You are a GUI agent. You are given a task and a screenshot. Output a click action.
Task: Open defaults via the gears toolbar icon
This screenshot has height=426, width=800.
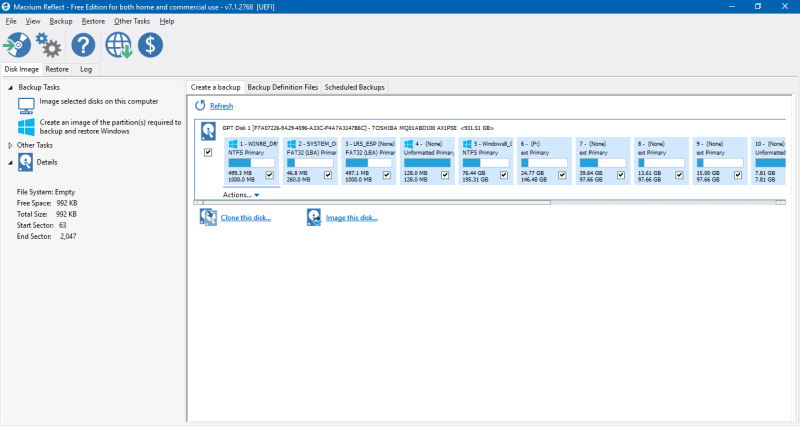tap(48, 45)
